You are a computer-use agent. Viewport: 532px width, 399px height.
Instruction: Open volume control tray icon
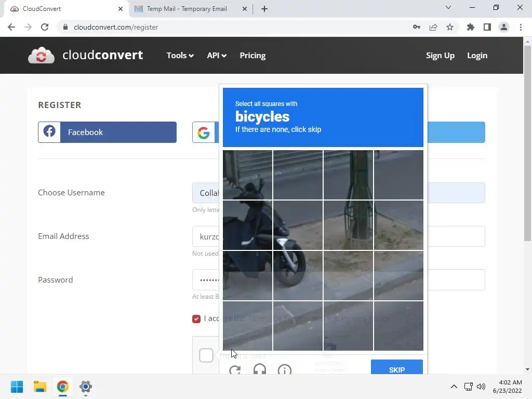(x=481, y=387)
